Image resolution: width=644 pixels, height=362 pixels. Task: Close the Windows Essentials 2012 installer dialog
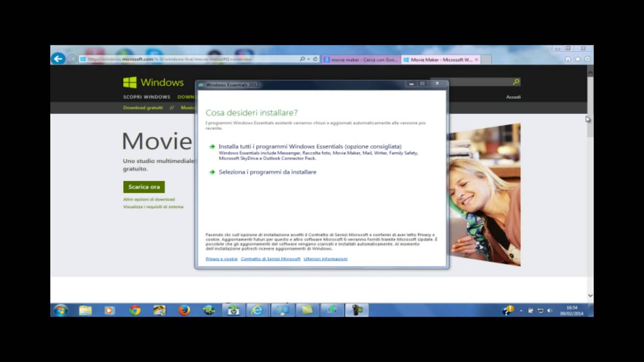click(437, 84)
